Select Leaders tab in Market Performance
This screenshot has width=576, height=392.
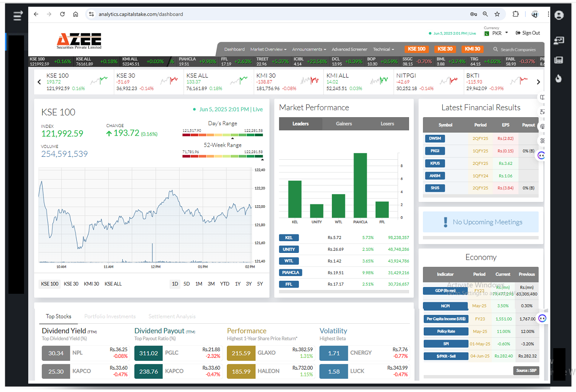click(301, 124)
